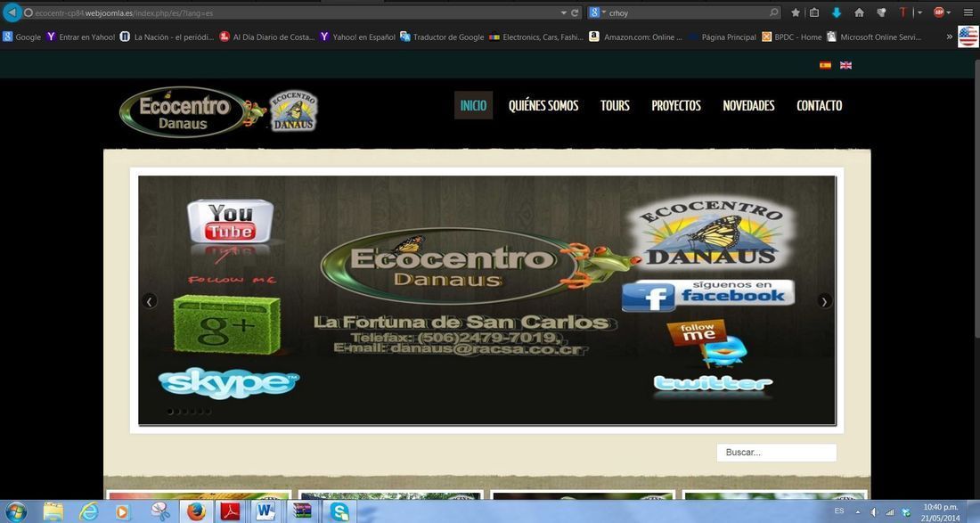980x523 pixels.
Task: Go to the Firefox home page icon
Action: pyautogui.click(x=860, y=12)
